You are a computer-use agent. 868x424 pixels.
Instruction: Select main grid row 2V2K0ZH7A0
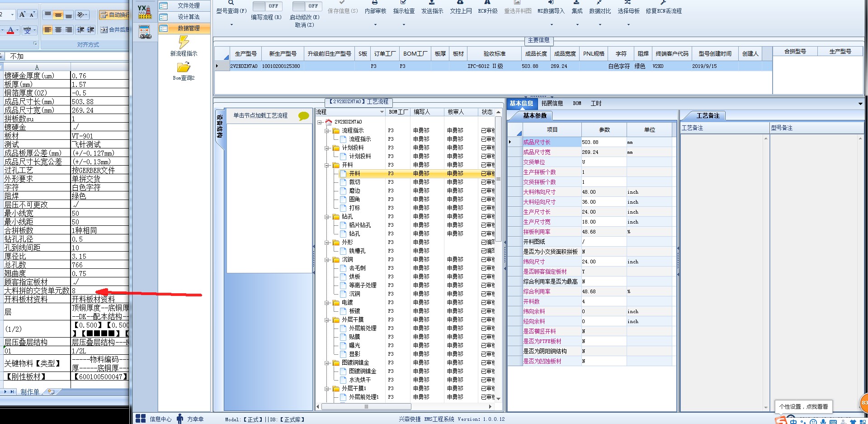coord(493,66)
